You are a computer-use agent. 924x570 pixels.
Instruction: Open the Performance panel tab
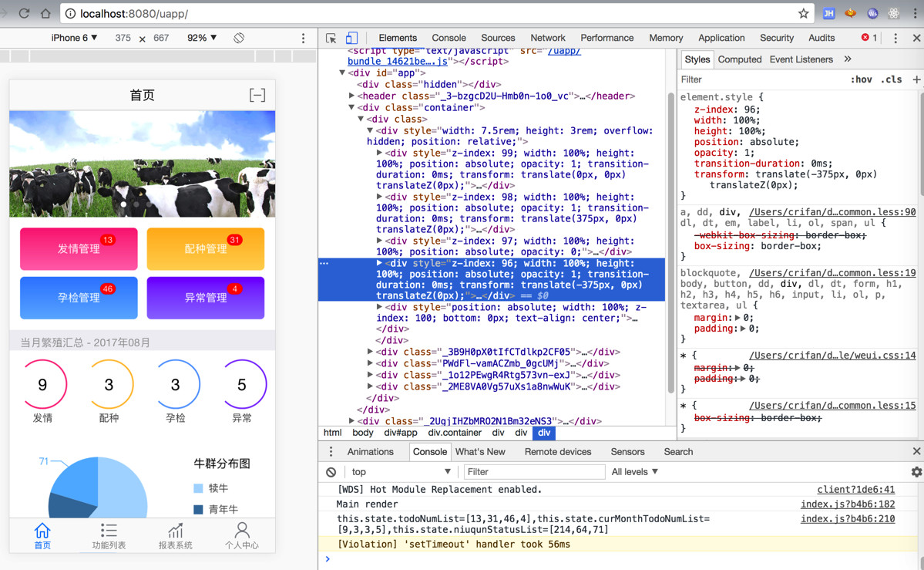pos(607,38)
